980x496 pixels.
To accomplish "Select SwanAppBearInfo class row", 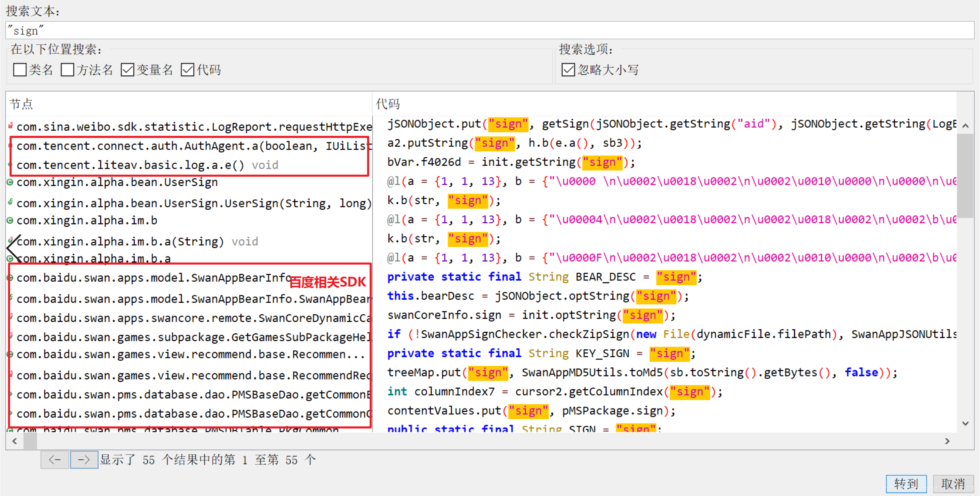I will coord(189,278).
